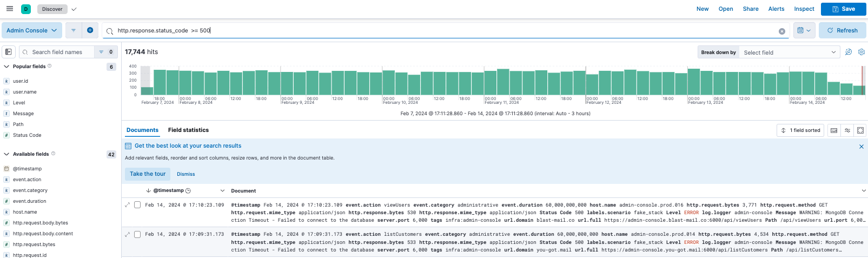Clear the query bar with the X icon

pos(781,31)
